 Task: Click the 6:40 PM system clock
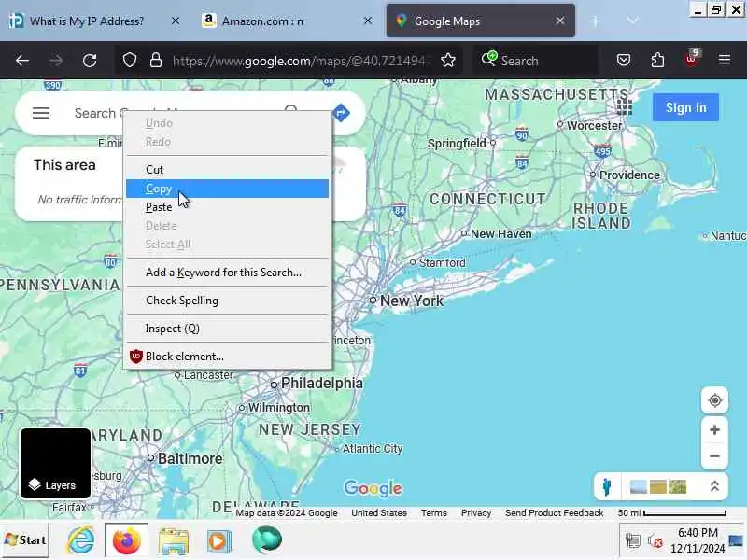coord(698,532)
